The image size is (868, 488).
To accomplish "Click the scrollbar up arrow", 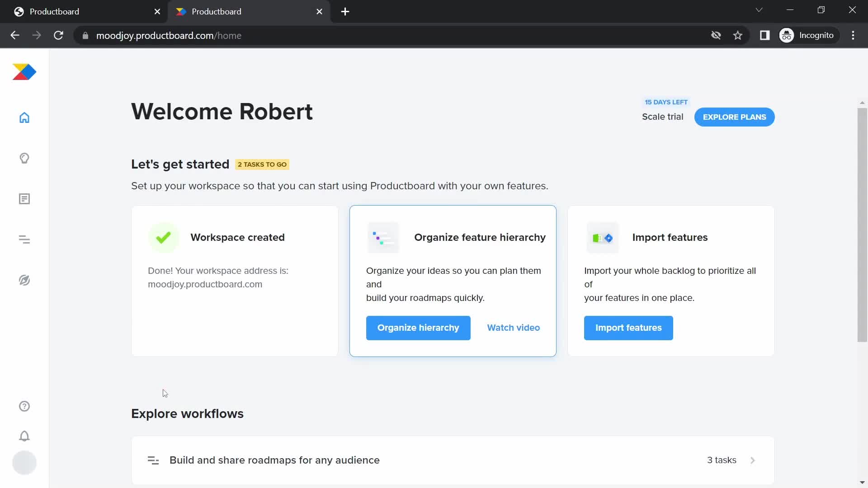I will pyautogui.click(x=862, y=103).
